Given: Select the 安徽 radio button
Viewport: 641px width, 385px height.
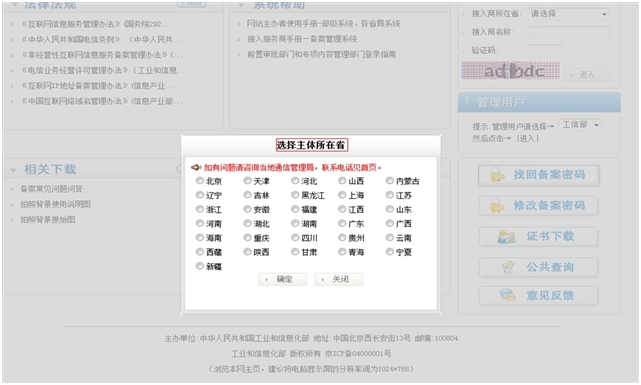Looking at the screenshot, I should coord(247,209).
